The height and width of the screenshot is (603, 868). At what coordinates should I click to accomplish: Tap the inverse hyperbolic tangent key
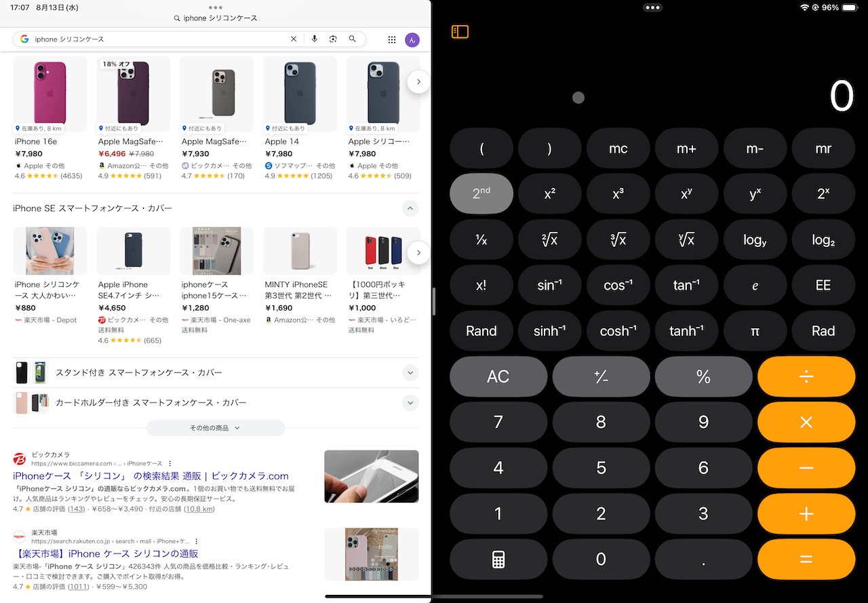(686, 331)
